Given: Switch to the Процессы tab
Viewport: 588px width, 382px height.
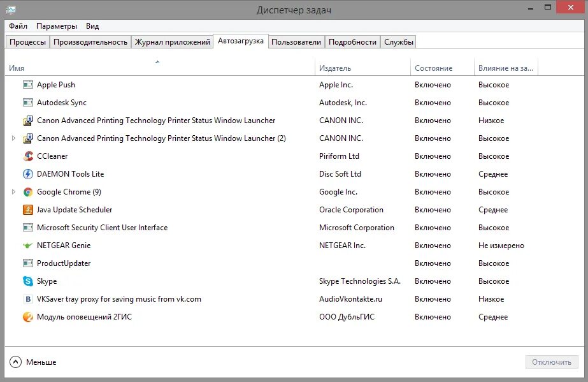Looking at the screenshot, I should [x=28, y=42].
